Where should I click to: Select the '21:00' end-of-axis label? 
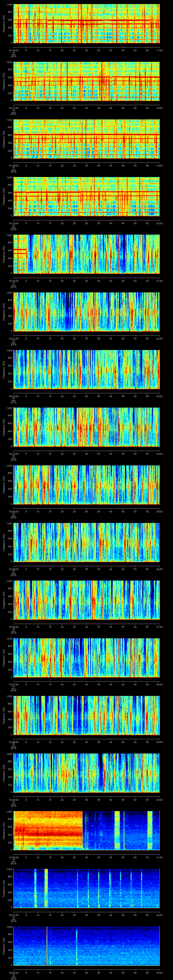(x=160, y=280)
